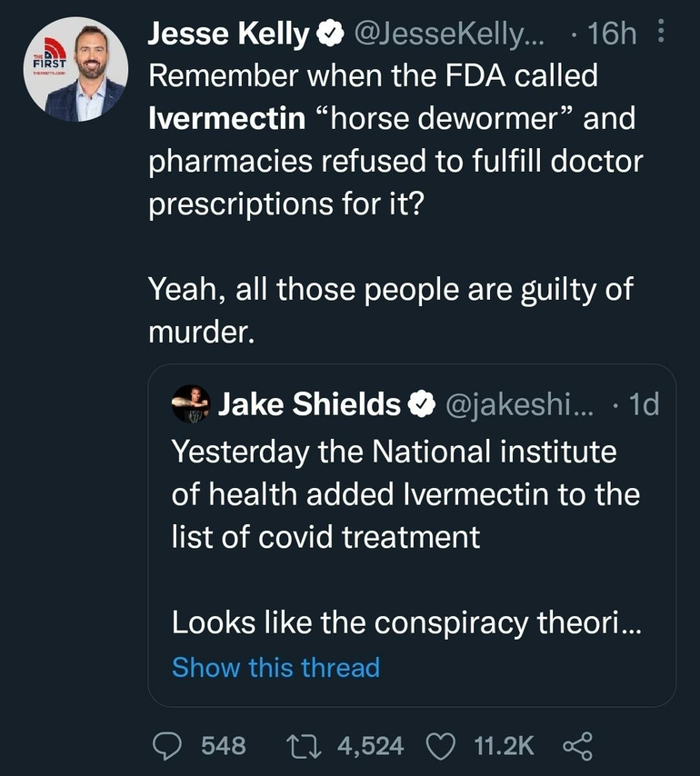Click Jake Shields' verified badge
700x776 pixels.
coord(419,405)
